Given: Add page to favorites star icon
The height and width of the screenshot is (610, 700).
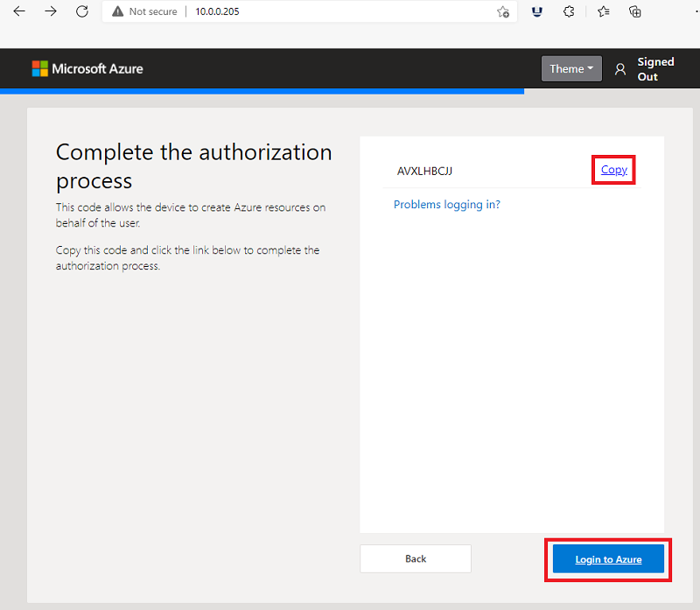Looking at the screenshot, I should 503,11.
